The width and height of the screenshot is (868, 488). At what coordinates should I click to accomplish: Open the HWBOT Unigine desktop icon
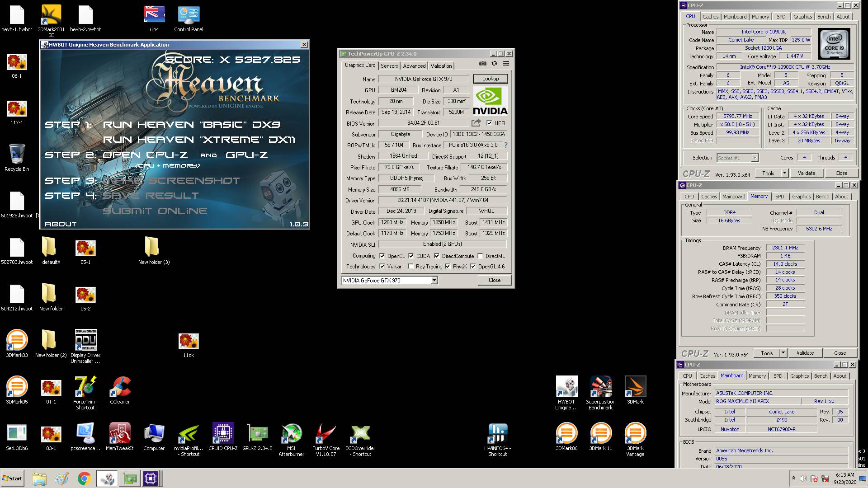point(566,393)
